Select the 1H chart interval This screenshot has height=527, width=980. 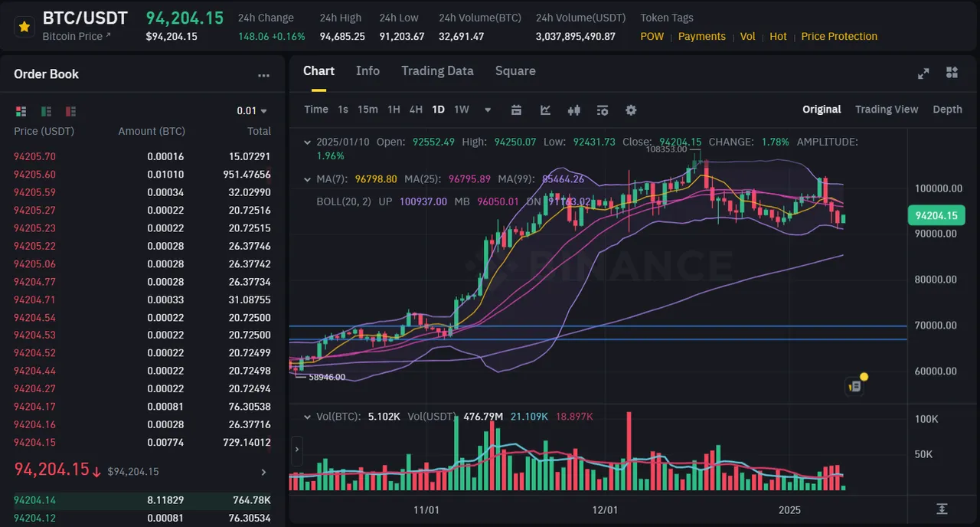click(x=394, y=110)
